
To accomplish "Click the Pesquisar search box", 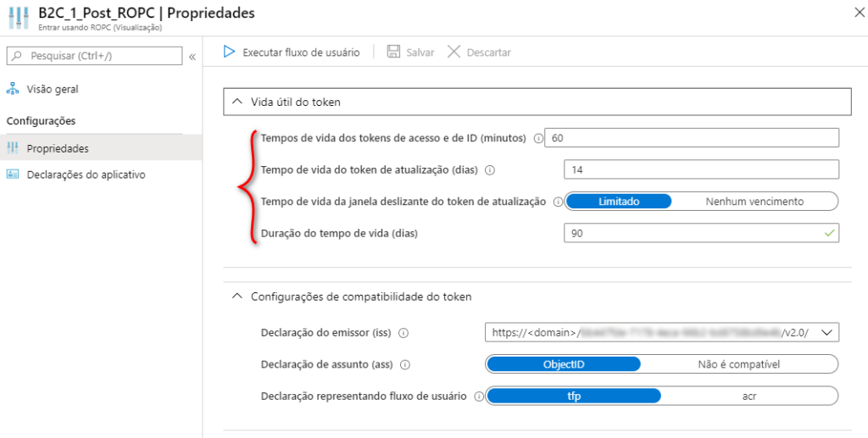I will click(94, 56).
